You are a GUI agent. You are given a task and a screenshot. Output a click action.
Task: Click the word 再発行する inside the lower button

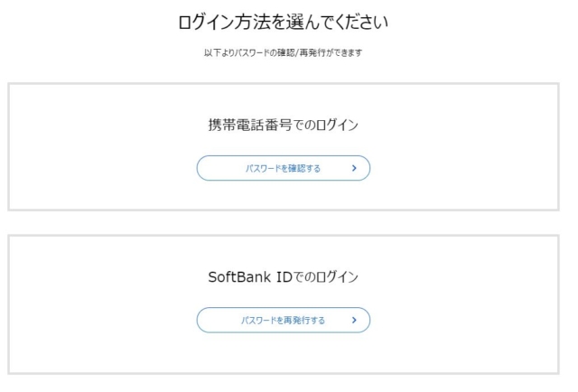(305, 320)
